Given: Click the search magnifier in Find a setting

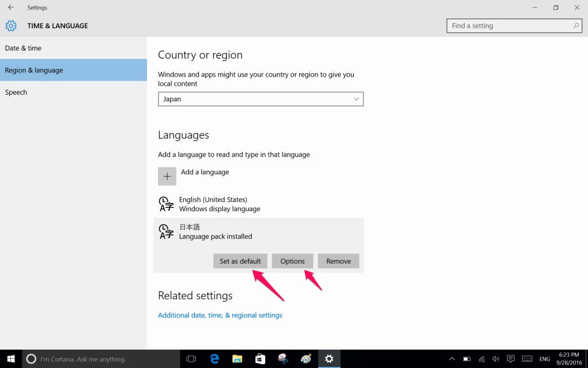Looking at the screenshot, I should coord(575,25).
